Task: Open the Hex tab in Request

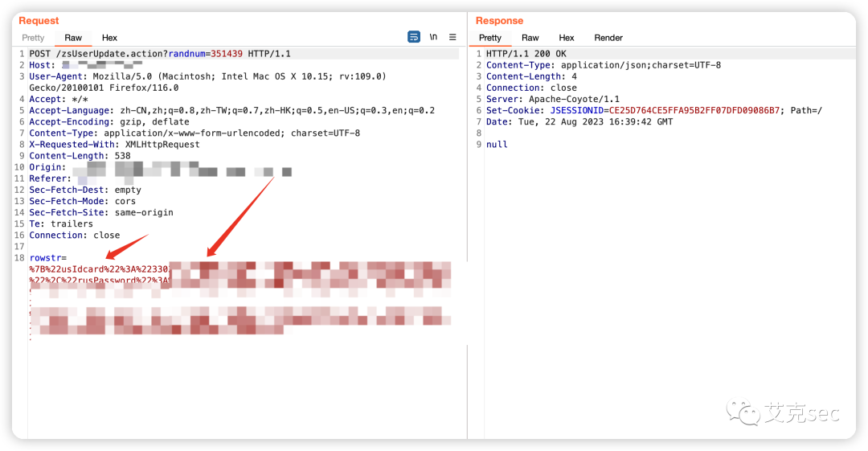Action: point(109,38)
